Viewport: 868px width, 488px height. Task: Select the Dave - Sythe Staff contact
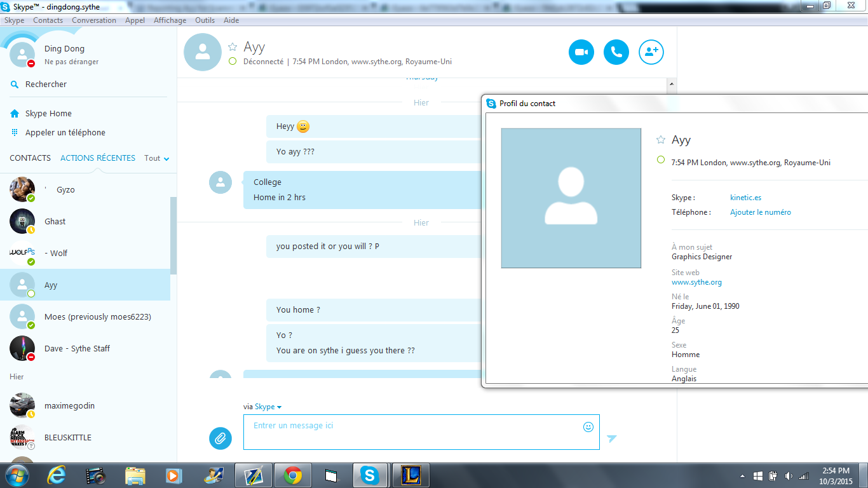85,348
